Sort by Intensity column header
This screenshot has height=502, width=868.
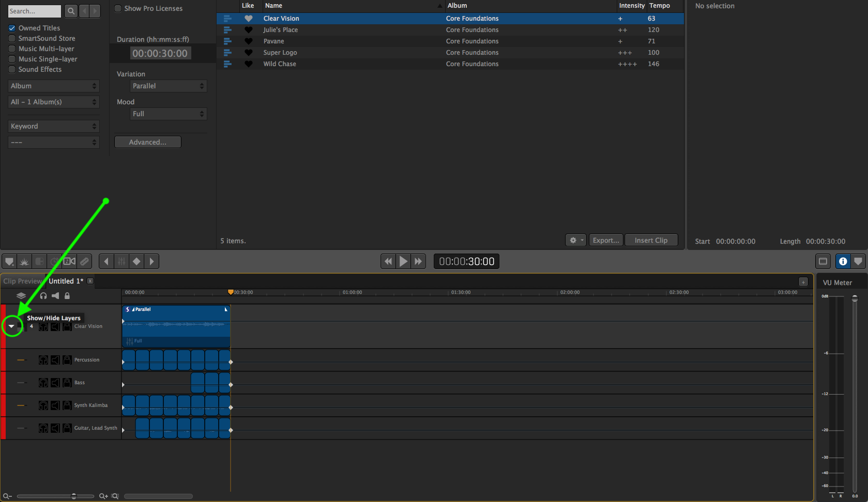[x=632, y=6]
